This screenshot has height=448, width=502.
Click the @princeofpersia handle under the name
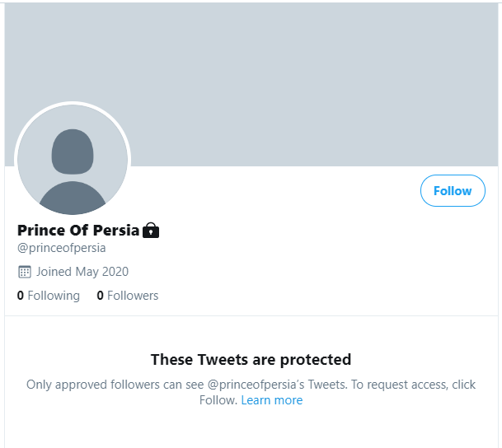coord(62,248)
